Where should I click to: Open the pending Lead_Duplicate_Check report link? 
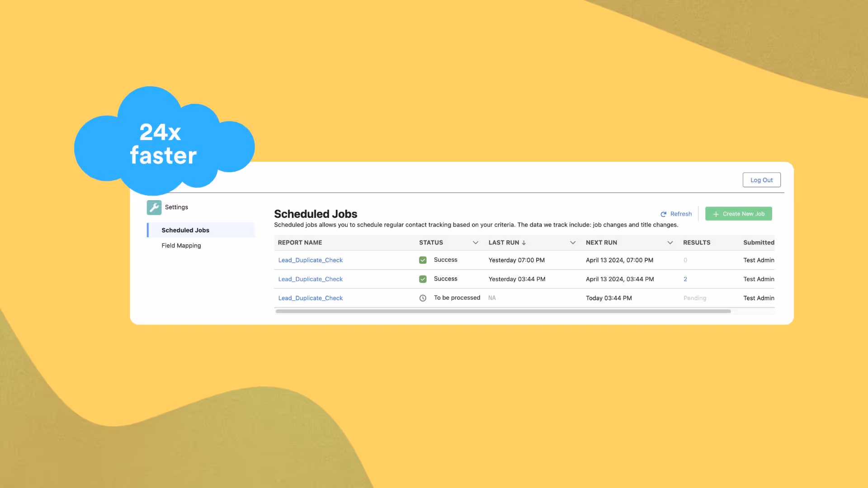(x=310, y=298)
